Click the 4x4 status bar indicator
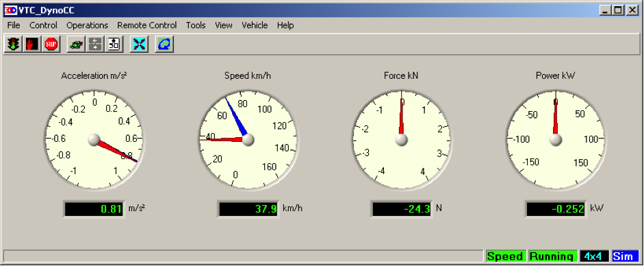This screenshot has height=266, width=644. click(593, 256)
